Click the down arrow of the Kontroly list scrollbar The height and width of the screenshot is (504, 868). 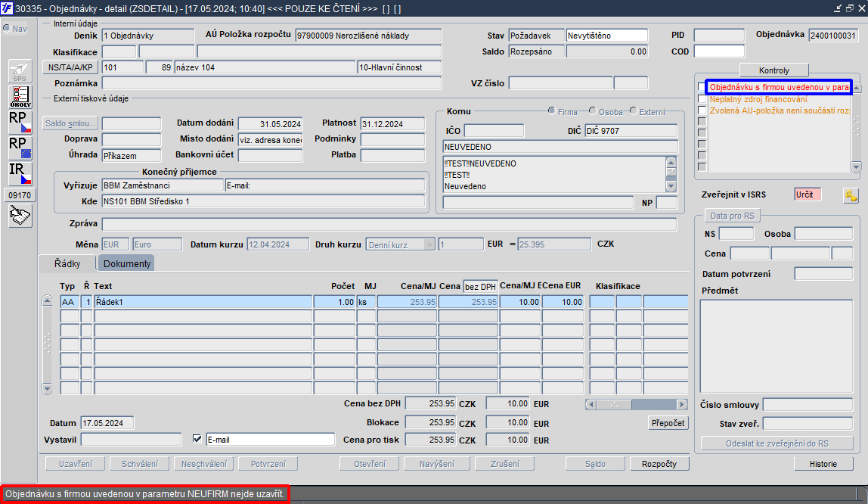[x=857, y=166]
